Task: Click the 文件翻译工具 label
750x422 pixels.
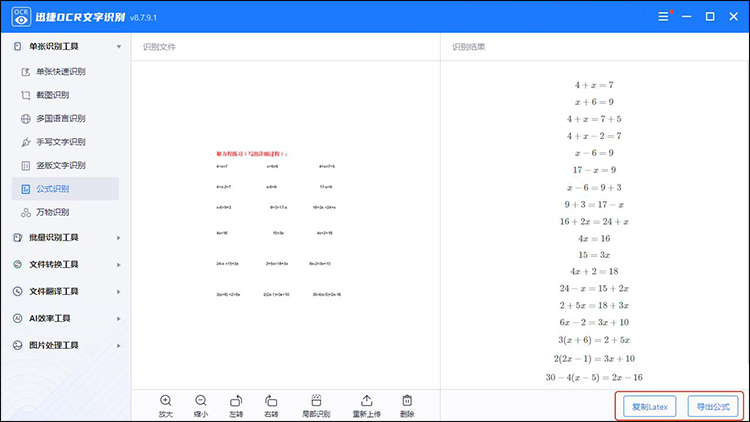Action: point(54,291)
